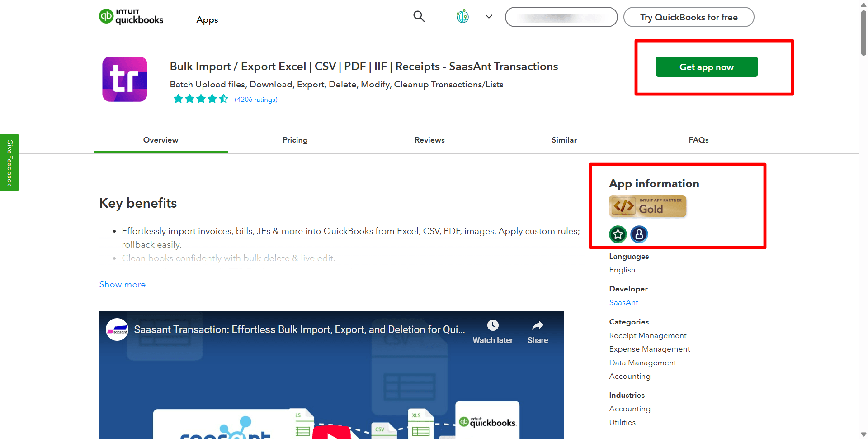The height and width of the screenshot is (439, 868).
Task: Click the Watch later icon on the video
Action: [x=492, y=325]
